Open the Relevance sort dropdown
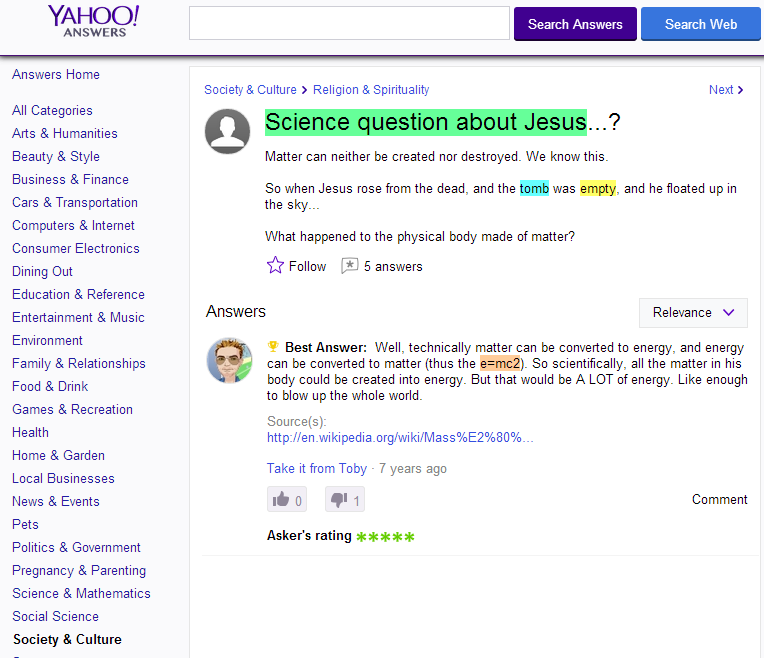 tap(693, 313)
